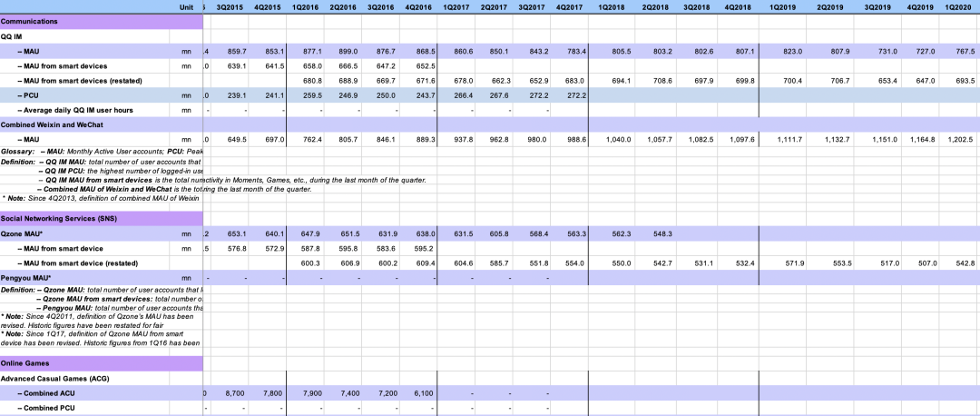
Task: Click the restated cell 708.6
Action: (661, 81)
